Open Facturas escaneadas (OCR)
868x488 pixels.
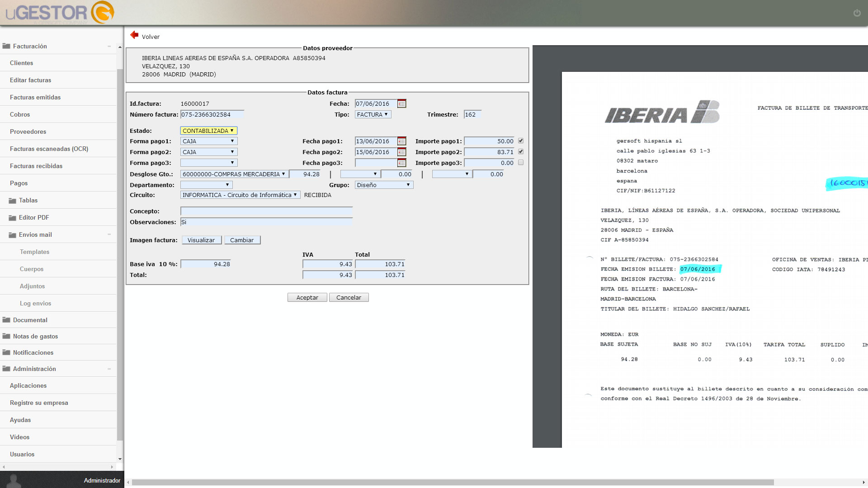pyautogui.click(x=58, y=149)
